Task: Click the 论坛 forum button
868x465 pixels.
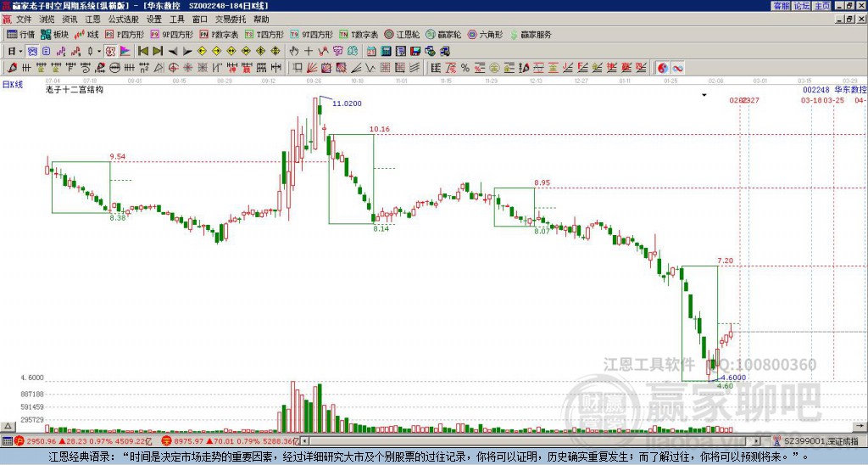Action: point(802,6)
